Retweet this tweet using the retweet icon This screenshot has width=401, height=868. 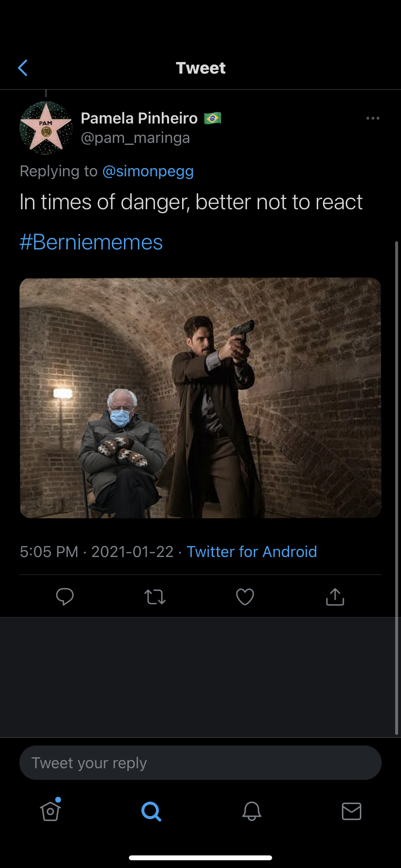(155, 597)
